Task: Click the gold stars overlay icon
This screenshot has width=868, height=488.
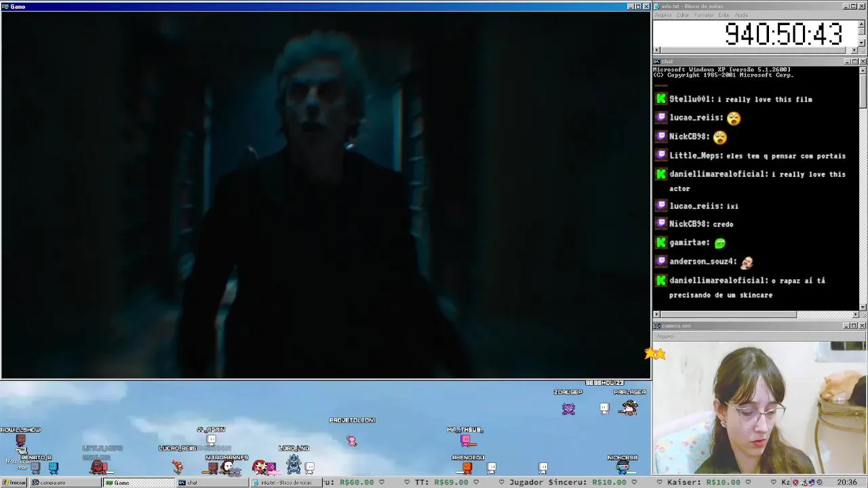Action: coord(655,353)
